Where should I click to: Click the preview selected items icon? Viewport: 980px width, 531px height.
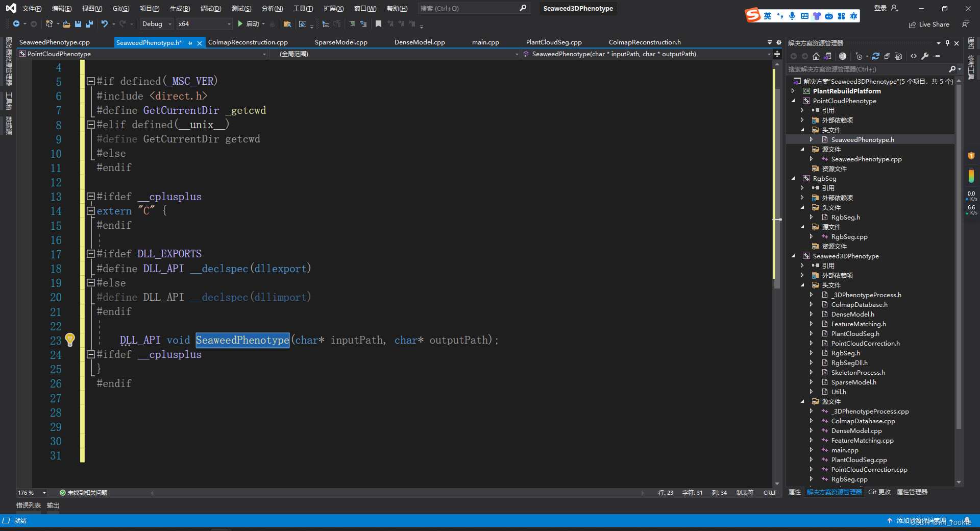[937, 56]
